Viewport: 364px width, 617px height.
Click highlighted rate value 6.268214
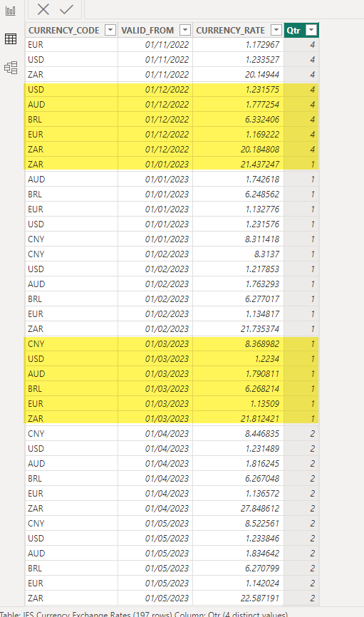tap(262, 389)
